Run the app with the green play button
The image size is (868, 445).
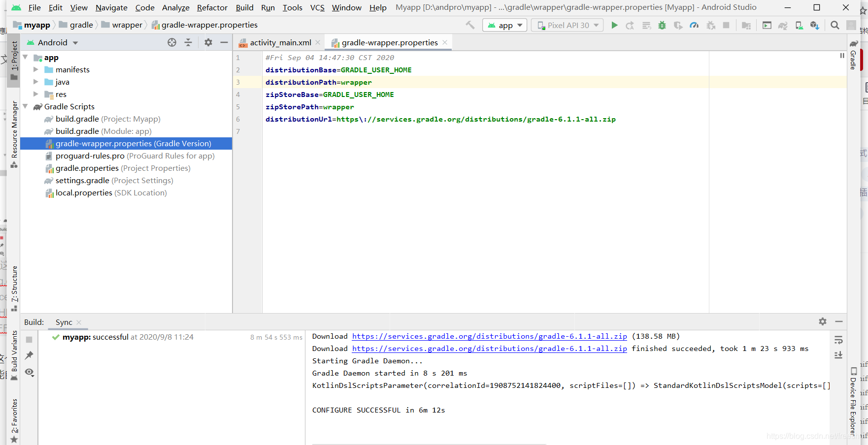point(614,25)
